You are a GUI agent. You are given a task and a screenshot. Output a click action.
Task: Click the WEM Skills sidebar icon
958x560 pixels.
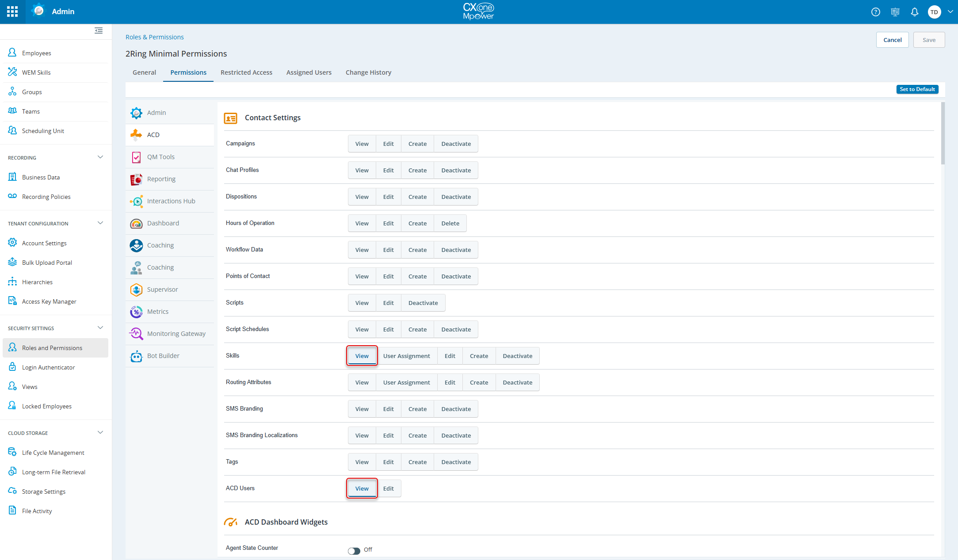[x=12, y=72]
